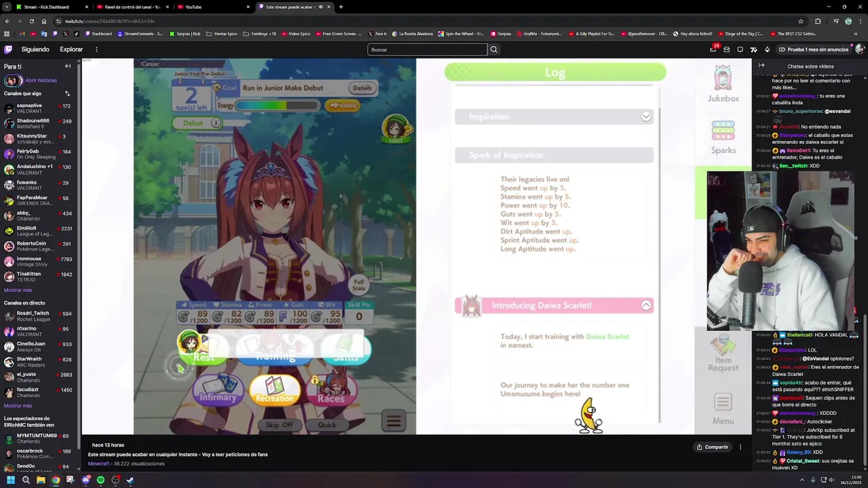This screenshot has height=488, width=868.
Task: Expand live channels with second Mostrar más
Action: pos(18,405)
